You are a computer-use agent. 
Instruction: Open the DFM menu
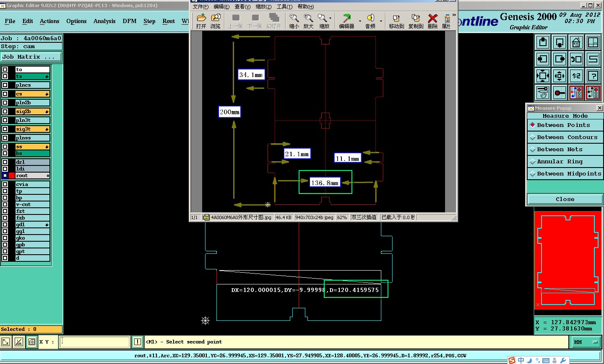[x=129, y=21]
